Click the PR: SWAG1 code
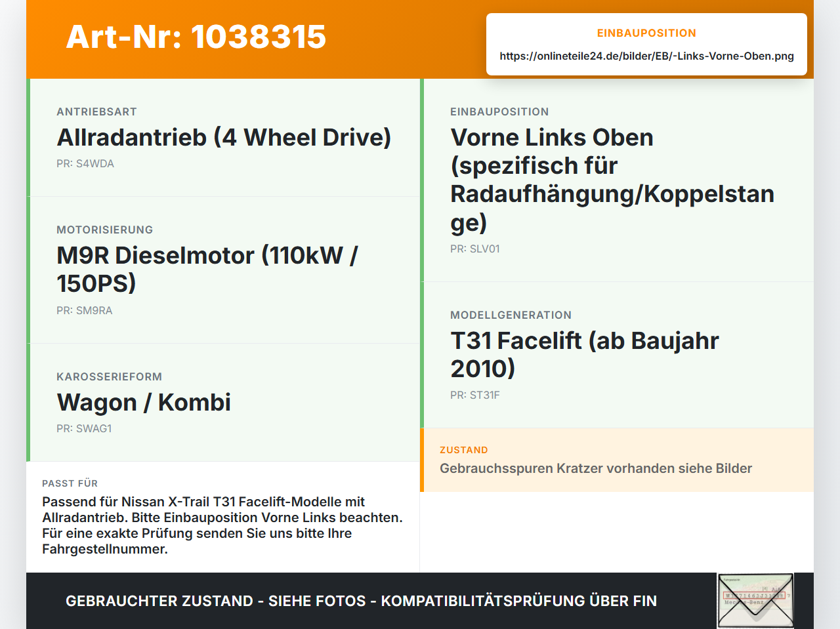The width and height of the screenshot is (840, 629). tap(84, 428)
